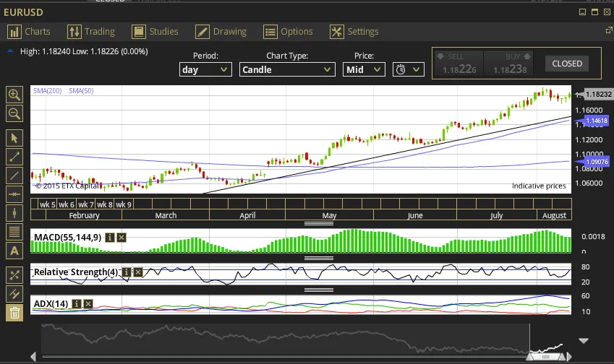Open the Chart Type dropdown showing Candle
Image resolution: width=614 pixels, height=364 pixels.
[287, 69]
